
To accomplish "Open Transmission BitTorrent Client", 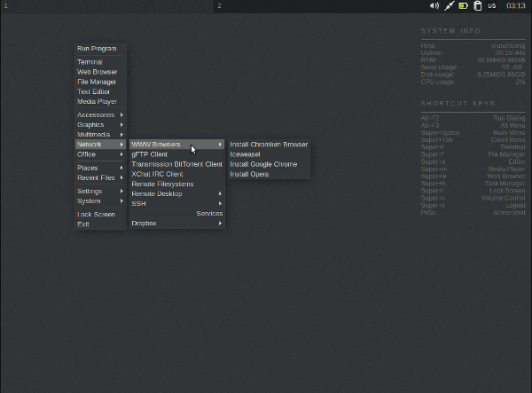I will coord(176,164).
